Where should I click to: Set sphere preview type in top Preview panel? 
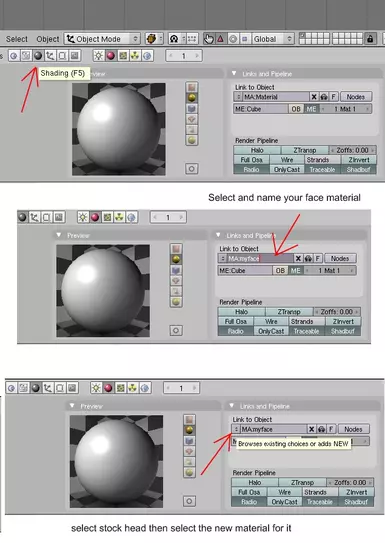point(191,98)
